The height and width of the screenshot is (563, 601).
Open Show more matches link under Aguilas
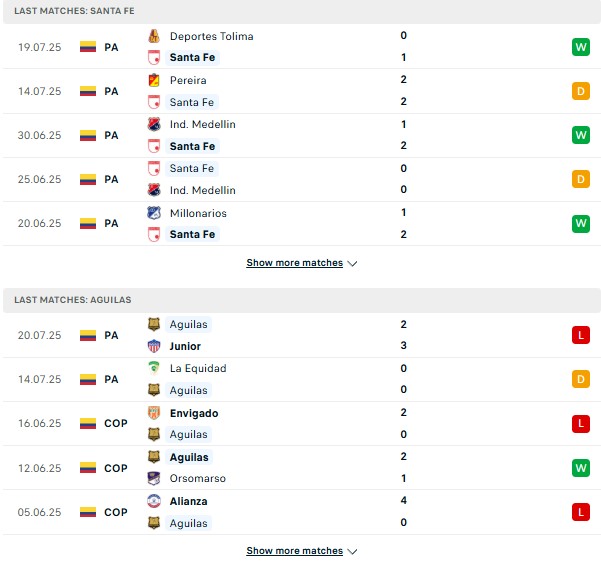(x=294, y=550)
